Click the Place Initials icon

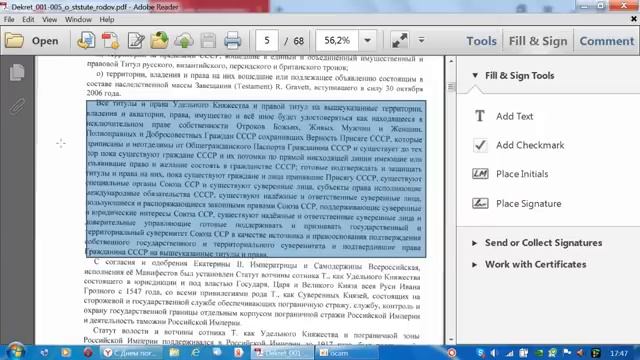[x=480, y=174]
